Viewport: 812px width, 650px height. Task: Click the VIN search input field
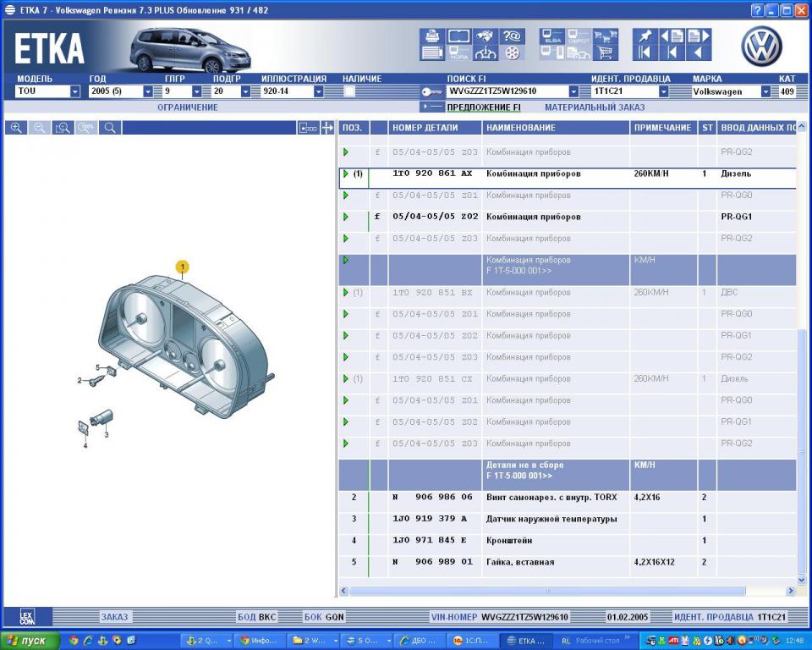(x=507, y=91)
